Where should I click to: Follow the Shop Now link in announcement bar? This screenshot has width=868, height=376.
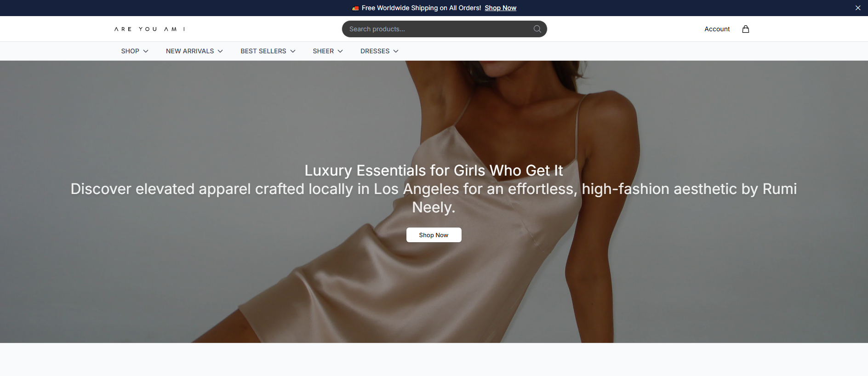coord(500,8)
